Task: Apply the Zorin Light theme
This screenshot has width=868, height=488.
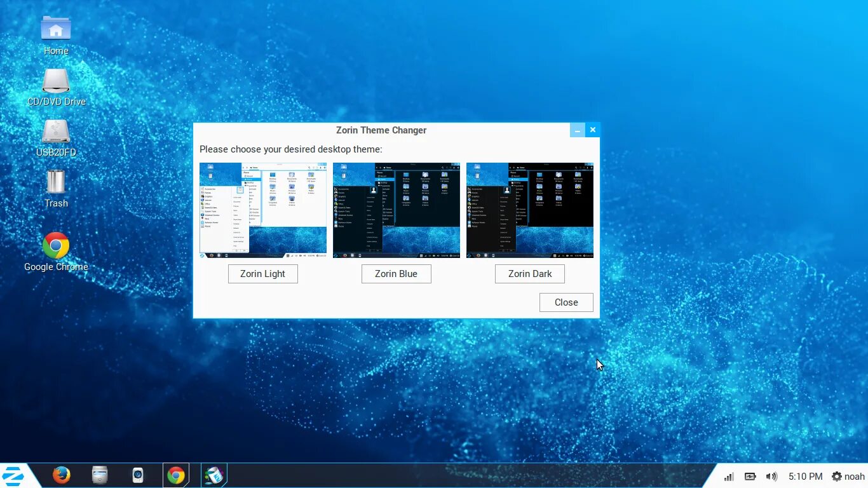Action: tap(263, 274)
